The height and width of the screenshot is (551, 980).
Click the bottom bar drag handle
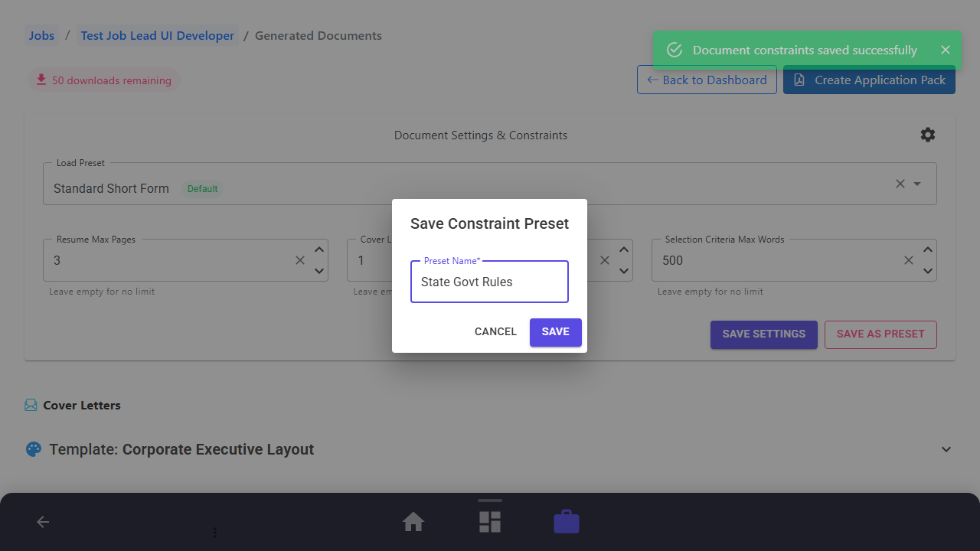tap(490, 500)
